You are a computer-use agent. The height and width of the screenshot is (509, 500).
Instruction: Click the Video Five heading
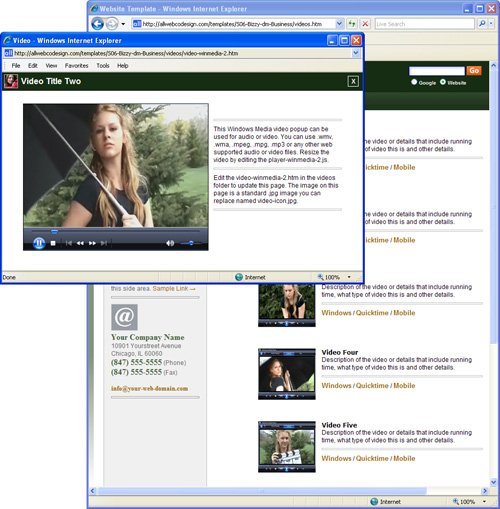[339, 425]
